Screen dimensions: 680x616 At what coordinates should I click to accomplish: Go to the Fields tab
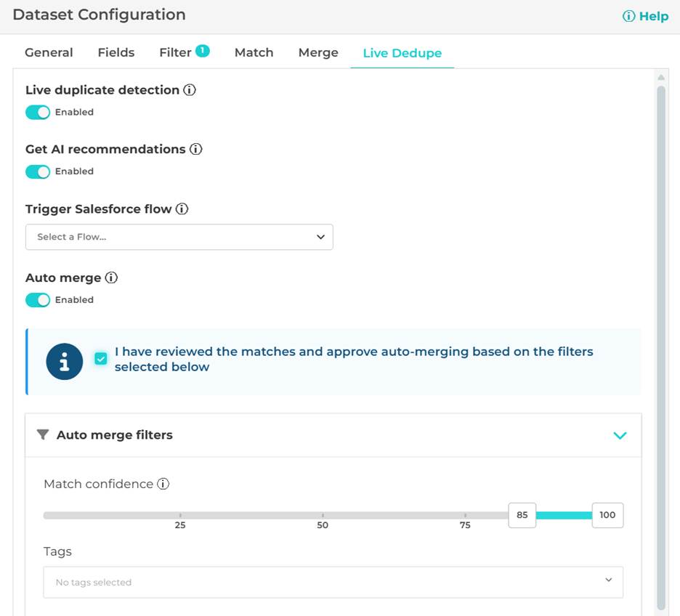(116, 52)
